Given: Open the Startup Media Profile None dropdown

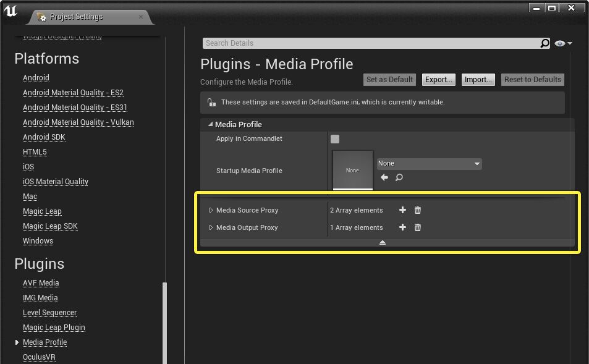Looking at the screenshot, I should click(428, 163).
